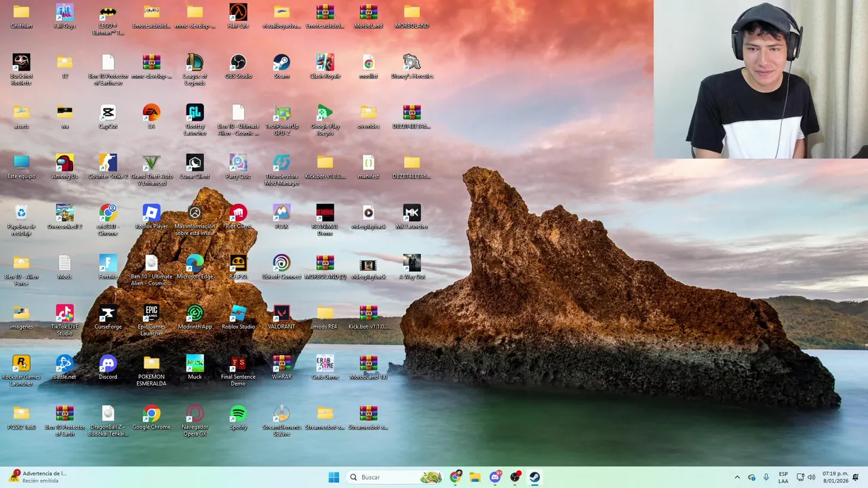Select the Steam desktop shortcut
The image size is (868, 488).
pos(281,67)
